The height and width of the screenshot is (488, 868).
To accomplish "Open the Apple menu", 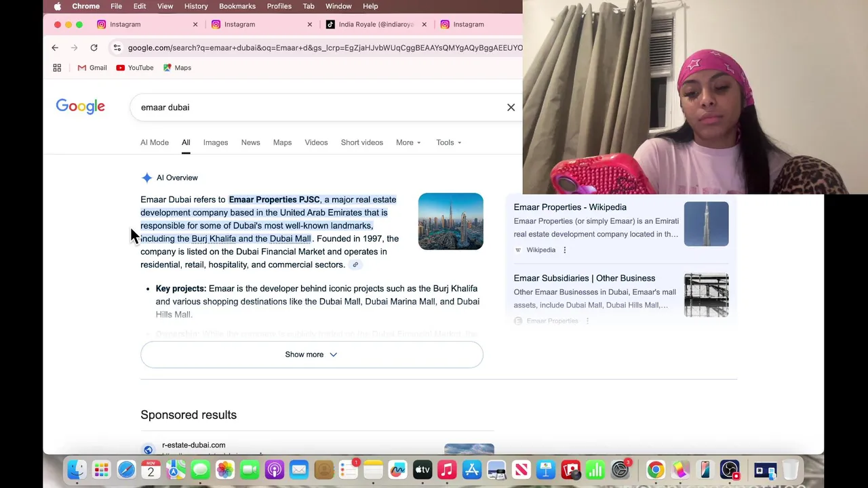I will [x=58, y=6].
